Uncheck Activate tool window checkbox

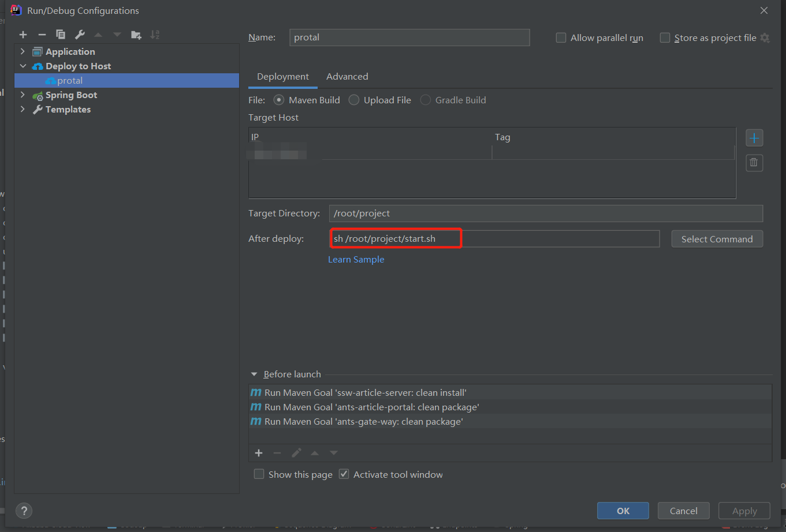[344, 474]
